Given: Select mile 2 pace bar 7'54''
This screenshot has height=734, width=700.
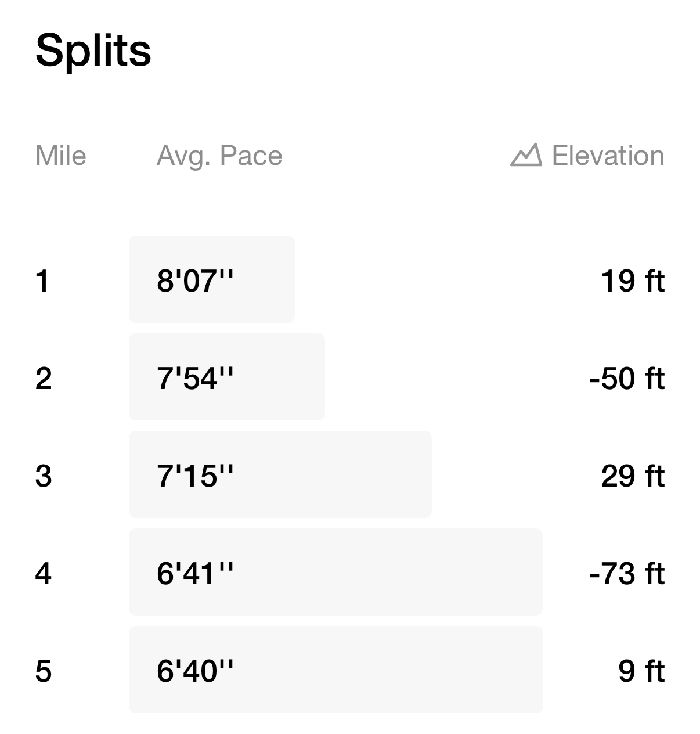Looking at the screenshot, I should (227, 377).
